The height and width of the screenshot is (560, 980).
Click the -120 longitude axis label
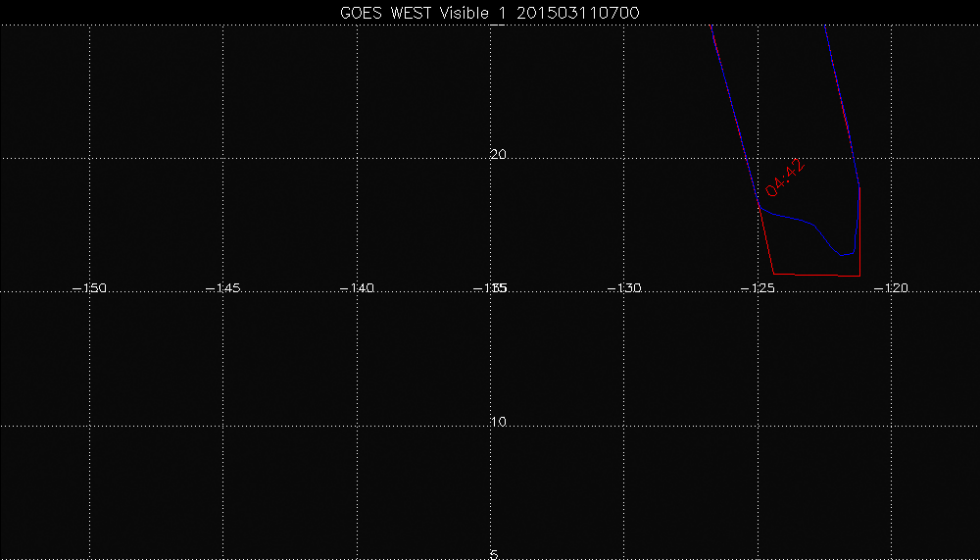point(891,288)
